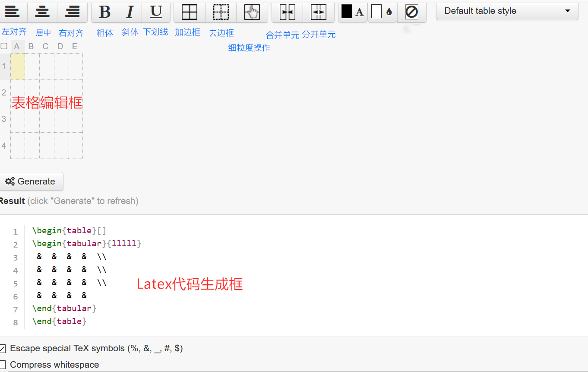Open the cell background color picker
This screenshot has width=588, height=372.
pyautogui.click(x=382, y=12)
